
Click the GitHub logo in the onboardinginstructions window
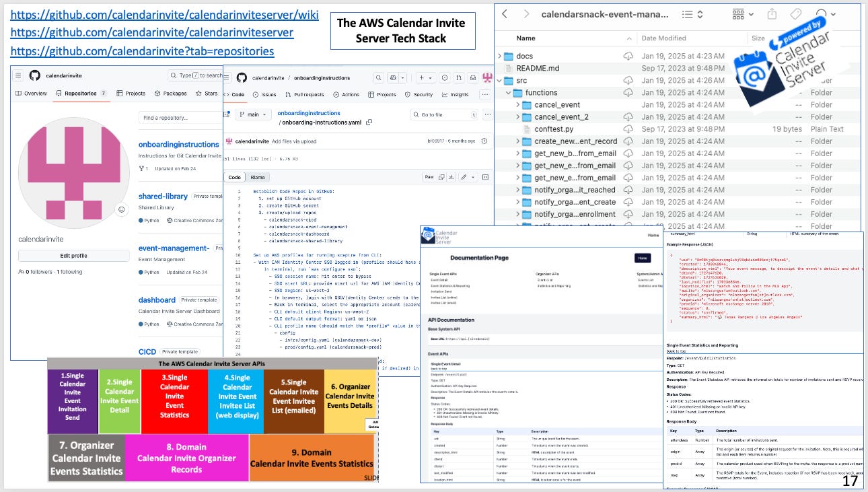point(242,77)
